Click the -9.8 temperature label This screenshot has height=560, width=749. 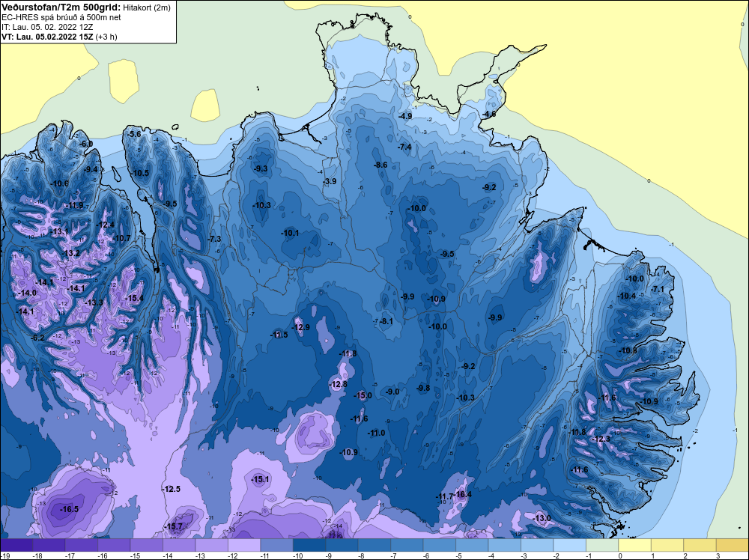click(423, 388)
